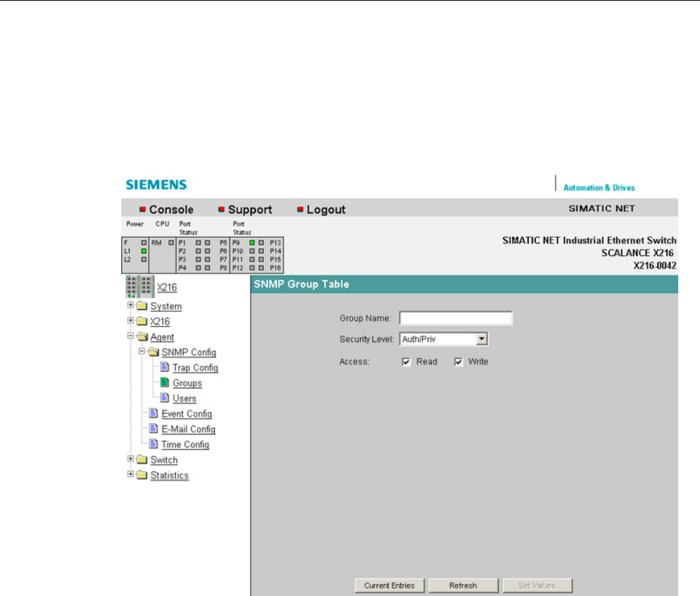Open the Event Config link
This screenshot has width=700, height=596.
tap(187, 414)
